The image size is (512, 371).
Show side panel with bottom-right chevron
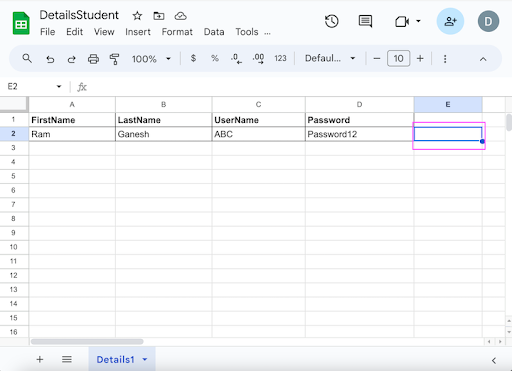point(494,360)
